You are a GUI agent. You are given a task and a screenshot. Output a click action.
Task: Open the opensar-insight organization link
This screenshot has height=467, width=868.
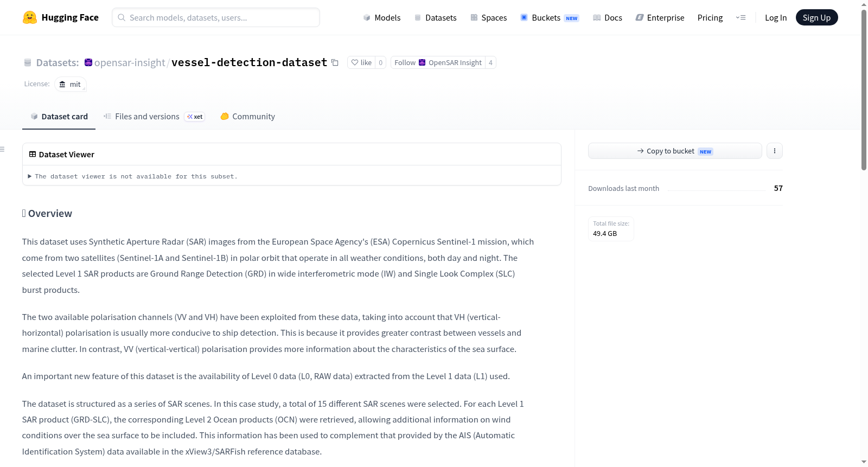(x=130, y=62)
